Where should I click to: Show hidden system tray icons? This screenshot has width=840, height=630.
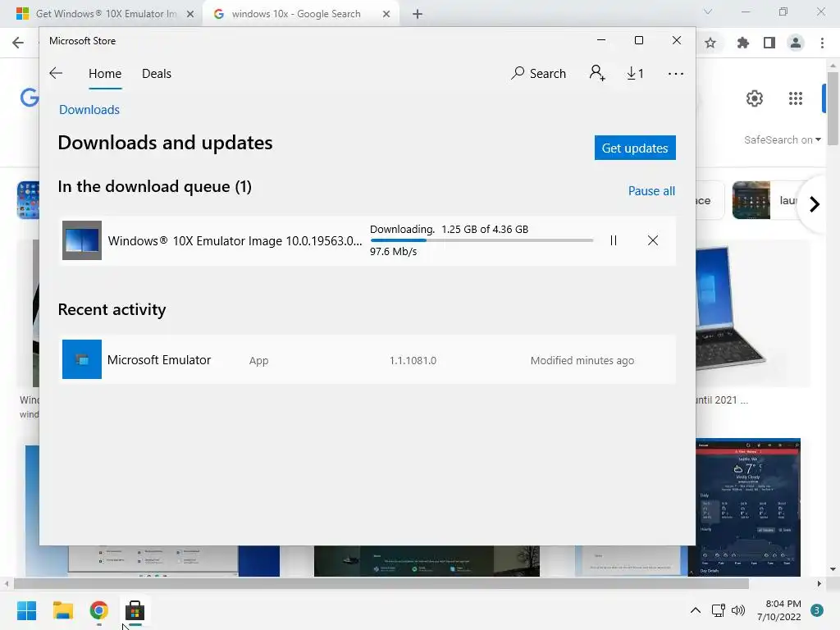click(x=696, y=609)
